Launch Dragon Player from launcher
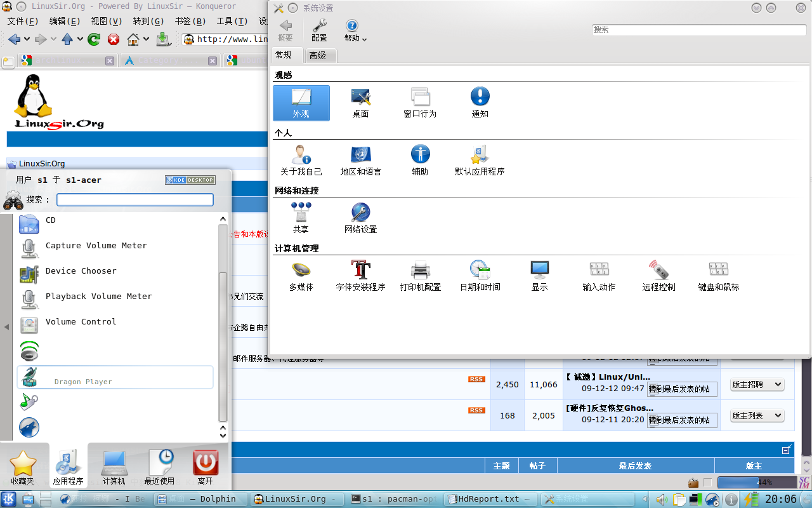The width and height of the screenshot is (812, 508). point(115,377)
